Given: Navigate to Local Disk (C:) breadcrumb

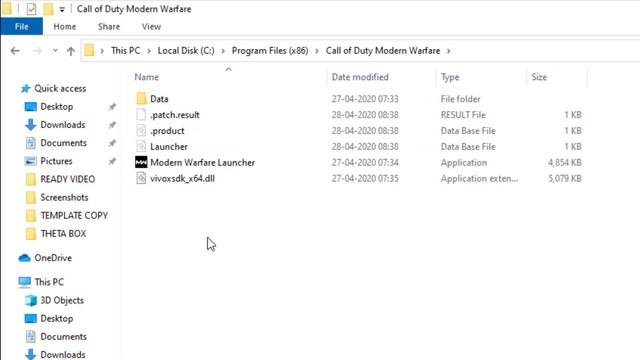Looking at the screenshot, I should point(186,51).
